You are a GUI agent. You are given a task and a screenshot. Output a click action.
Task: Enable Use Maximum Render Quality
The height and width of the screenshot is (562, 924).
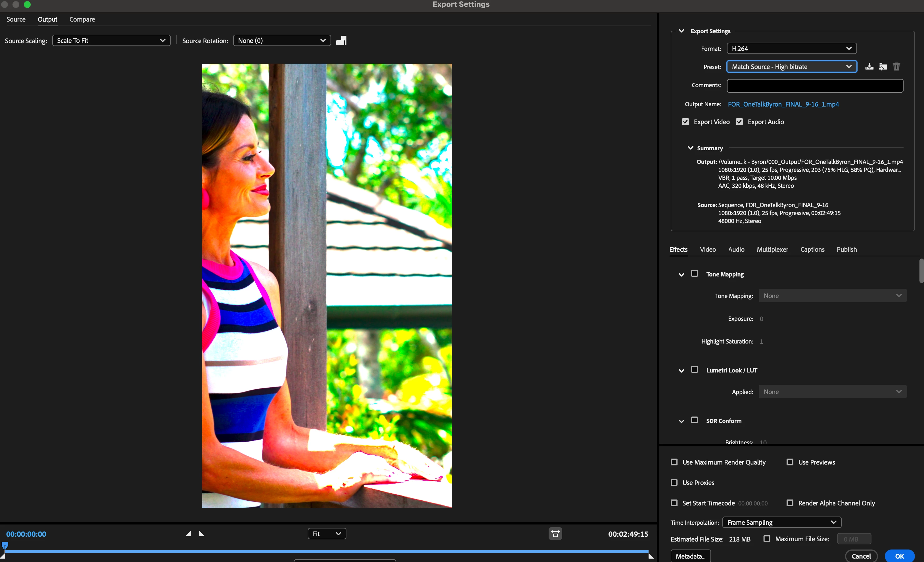(x=674, y=462)
